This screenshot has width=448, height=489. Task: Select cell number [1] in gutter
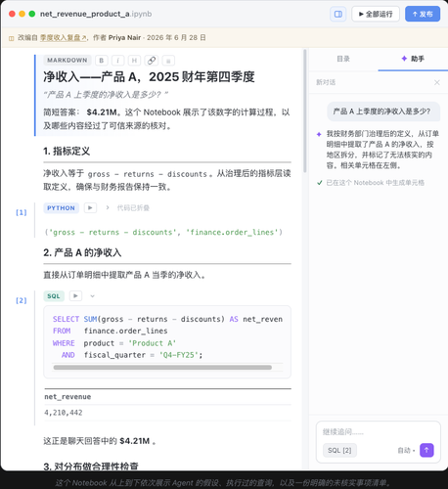[22, 212]
